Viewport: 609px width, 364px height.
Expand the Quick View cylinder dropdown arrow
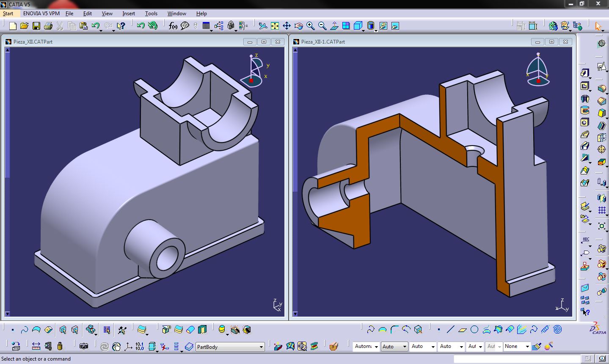(x=376, y=30)
